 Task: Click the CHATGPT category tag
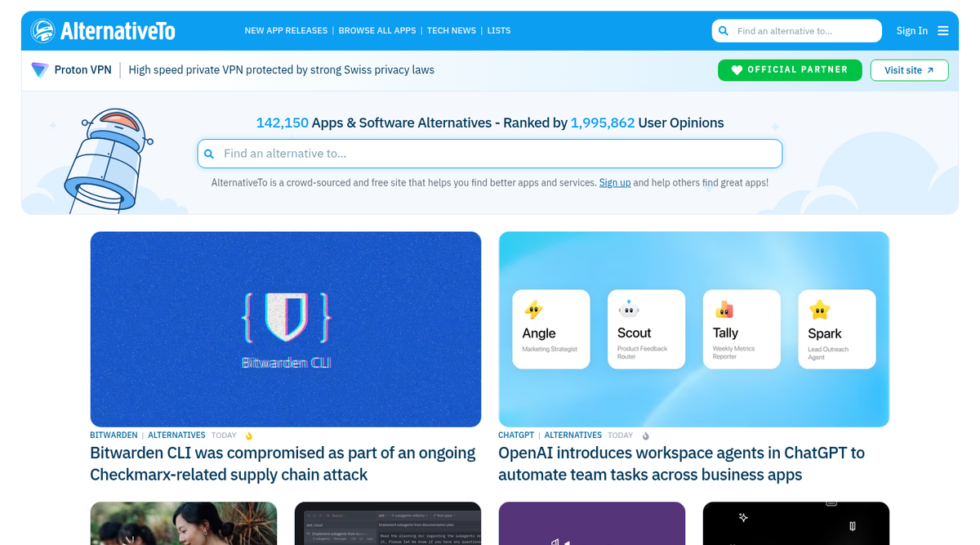coord(515,435)
